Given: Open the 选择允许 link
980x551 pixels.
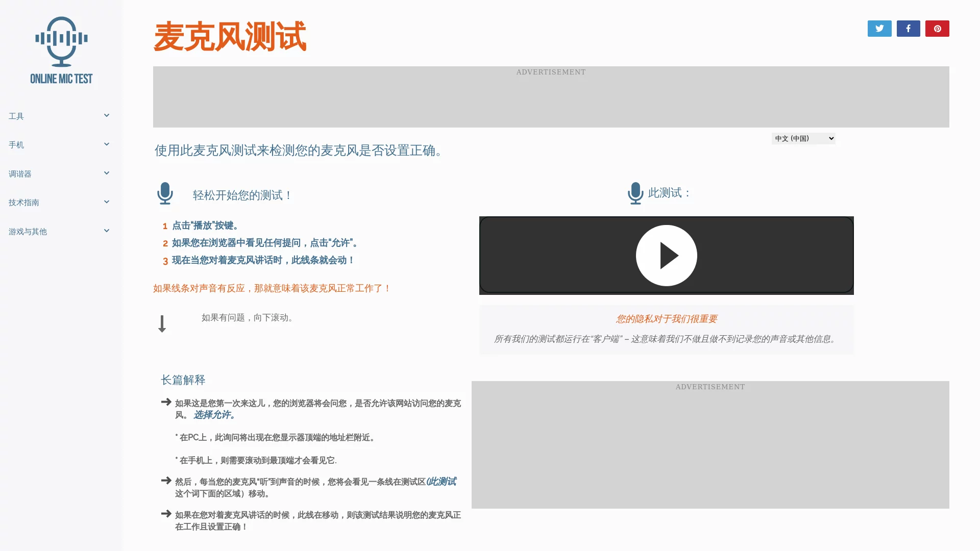Looking at the screenshot, I should [x=213, y=415].
